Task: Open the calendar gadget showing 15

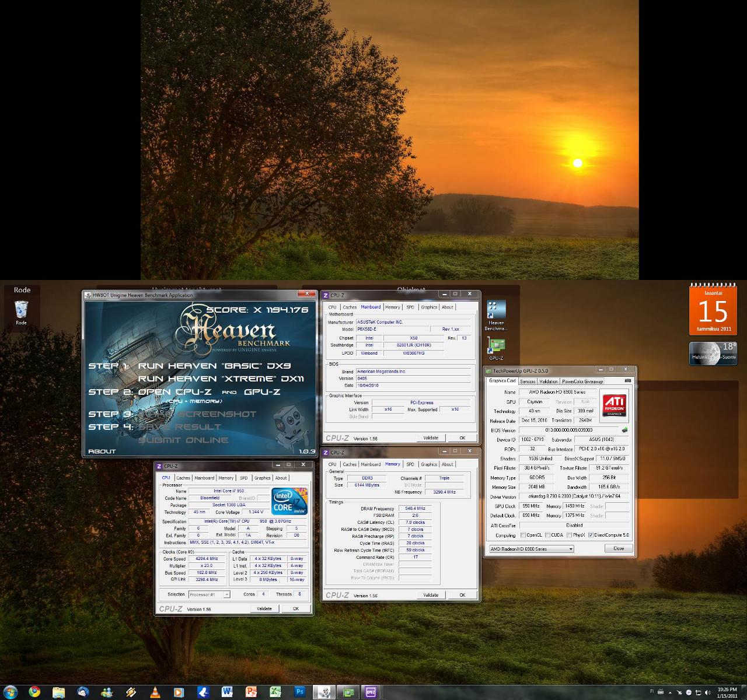Action: pos(713,309)
